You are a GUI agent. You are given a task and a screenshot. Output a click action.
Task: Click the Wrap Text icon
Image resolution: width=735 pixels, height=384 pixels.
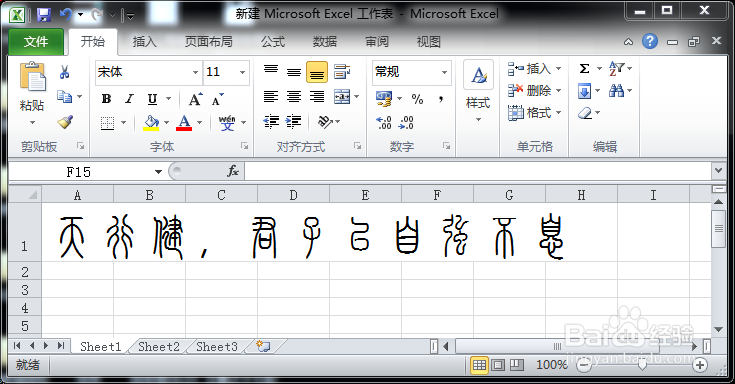(342, 72)
